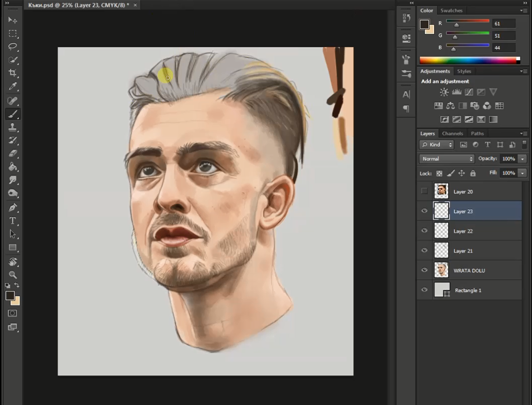Select the Crop tool
The image size is (532, 405).
[x=13, y=73]
